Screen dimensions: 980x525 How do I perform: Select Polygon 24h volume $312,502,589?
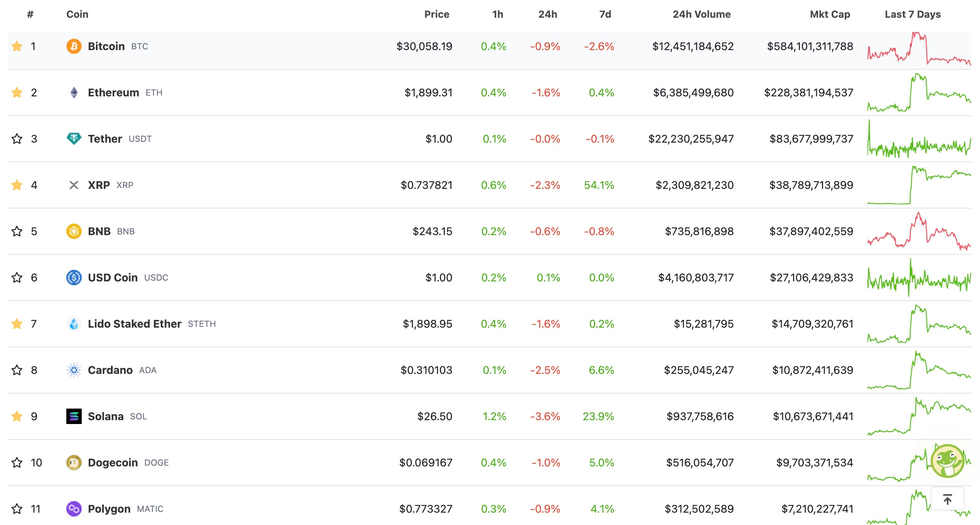pyautogui.click(x=699, y=509)
